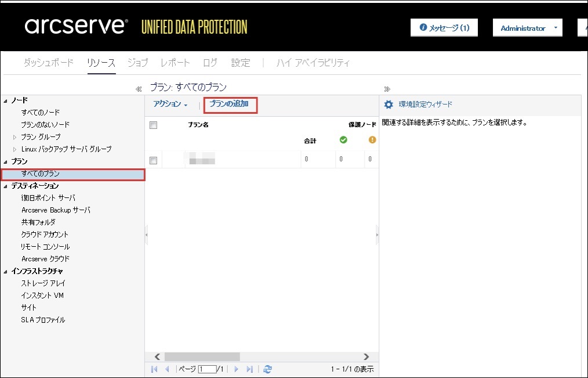Viewport: 588px width, 378px height.
Task: Go to the previous page icon
Action: click(167, 369)
